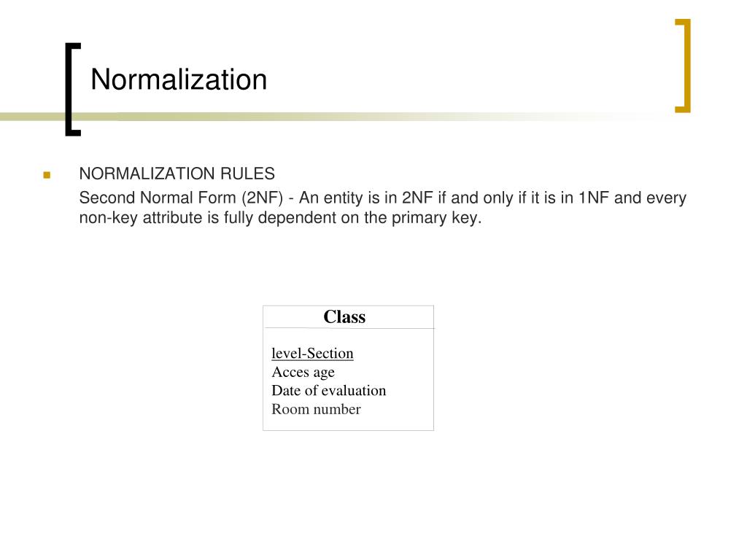Select the underlined level-Section attribute
This screenshot has width=747, height=560.
point(312,354)
